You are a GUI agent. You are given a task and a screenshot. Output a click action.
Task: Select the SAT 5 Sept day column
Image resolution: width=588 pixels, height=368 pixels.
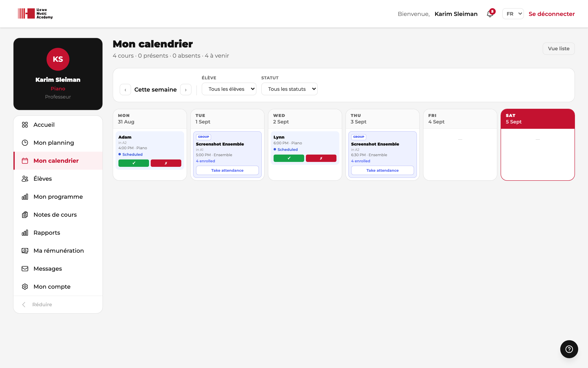click(x=537, y=145)
